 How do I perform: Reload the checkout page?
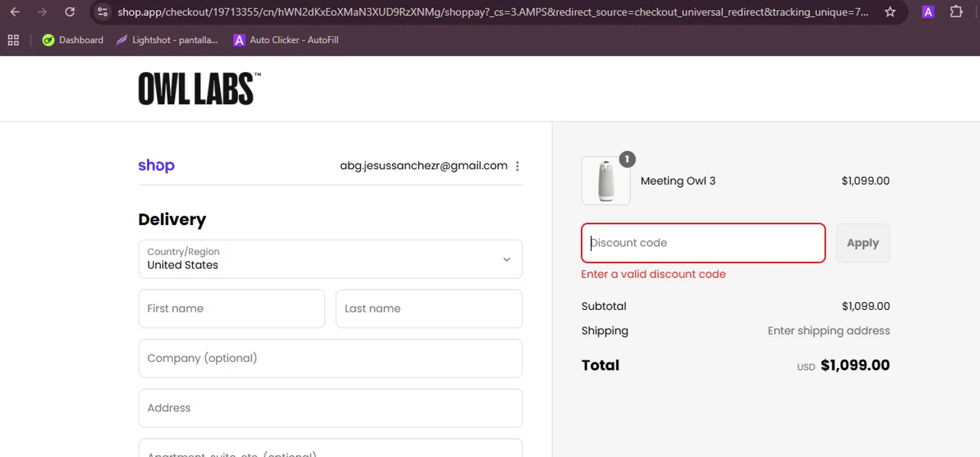click(70, 12)
